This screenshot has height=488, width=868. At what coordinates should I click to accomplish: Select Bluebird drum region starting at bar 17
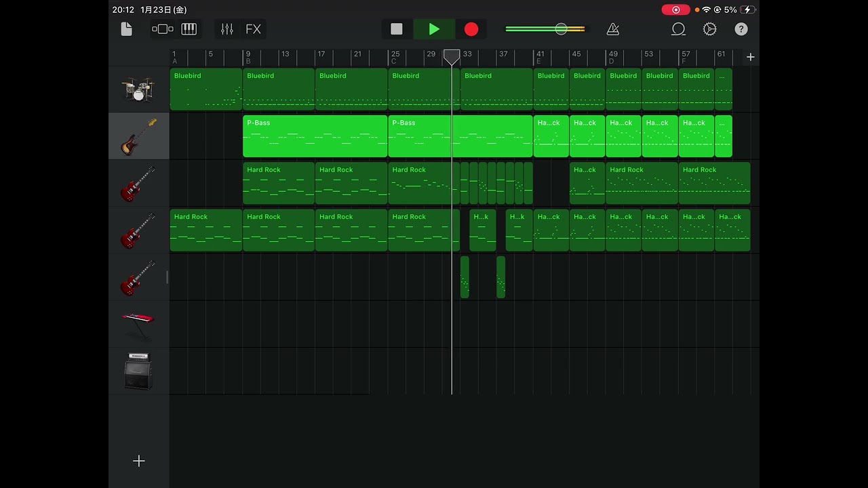point(351,89)
